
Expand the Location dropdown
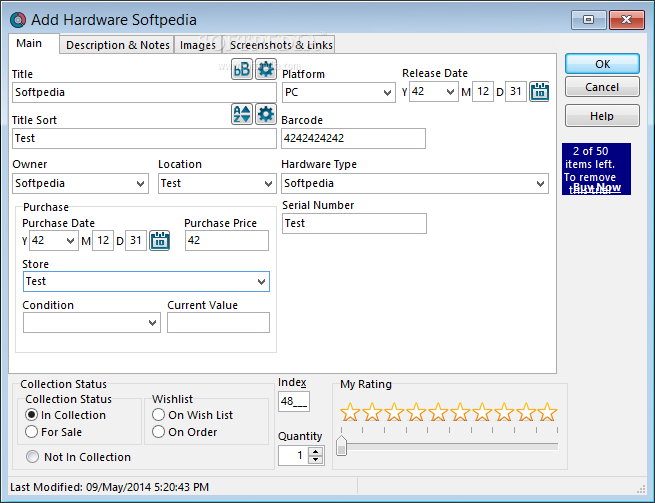coord(268,183)
